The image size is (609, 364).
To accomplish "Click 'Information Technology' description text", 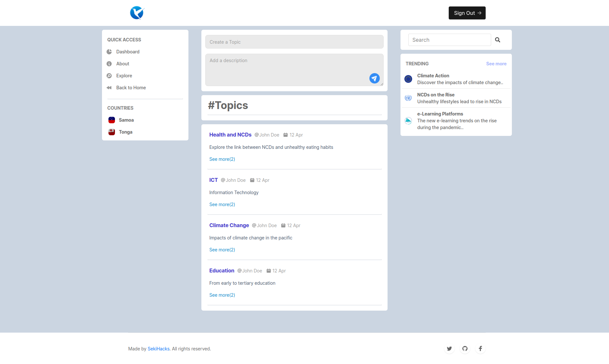I will point(234,193).
